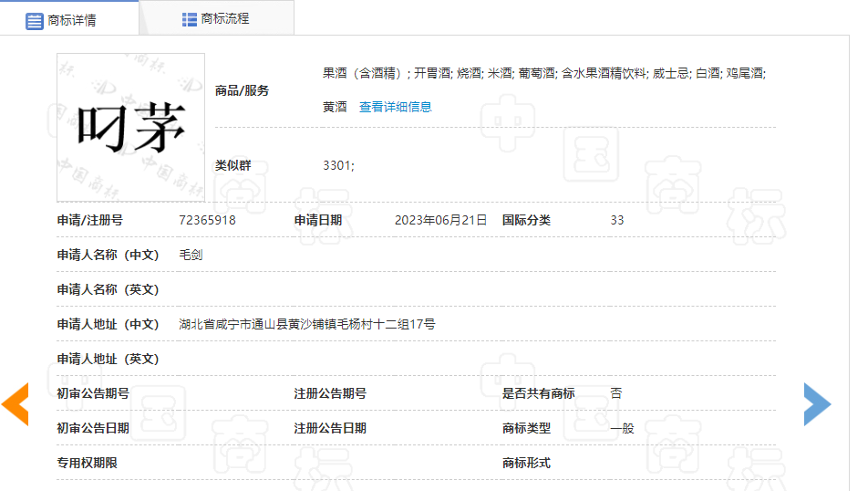Click trademark type value 一般
This screenshot has height=491, width=868.
[x=622, y=428]
